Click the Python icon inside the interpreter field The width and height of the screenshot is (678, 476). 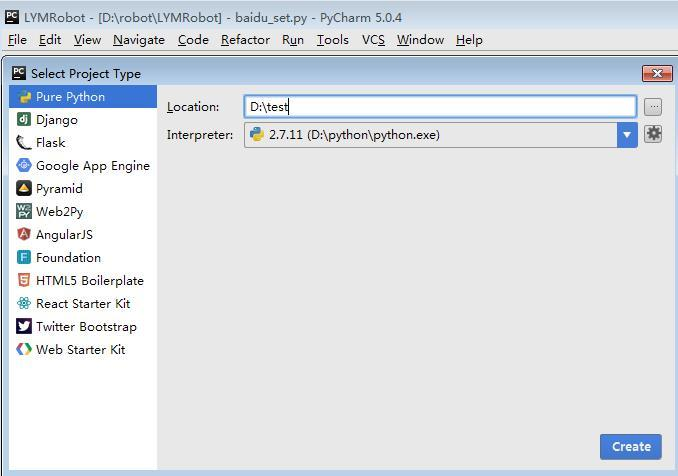click(x=256, y=134)
